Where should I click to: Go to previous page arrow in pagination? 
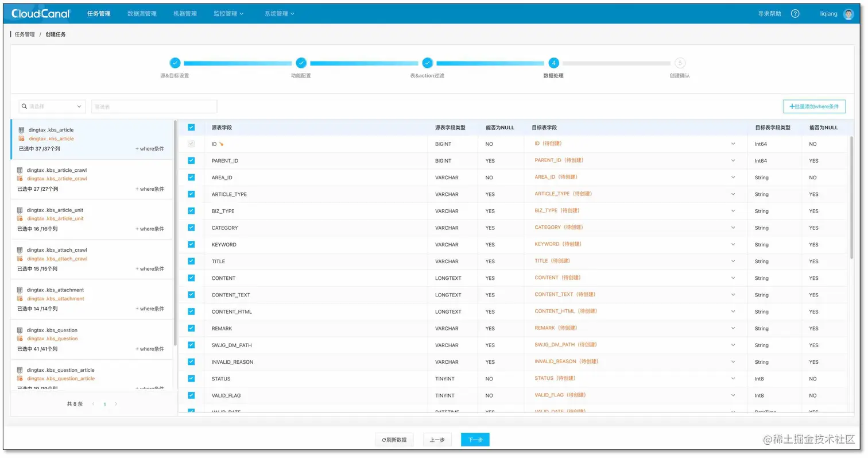pos(94,404)
